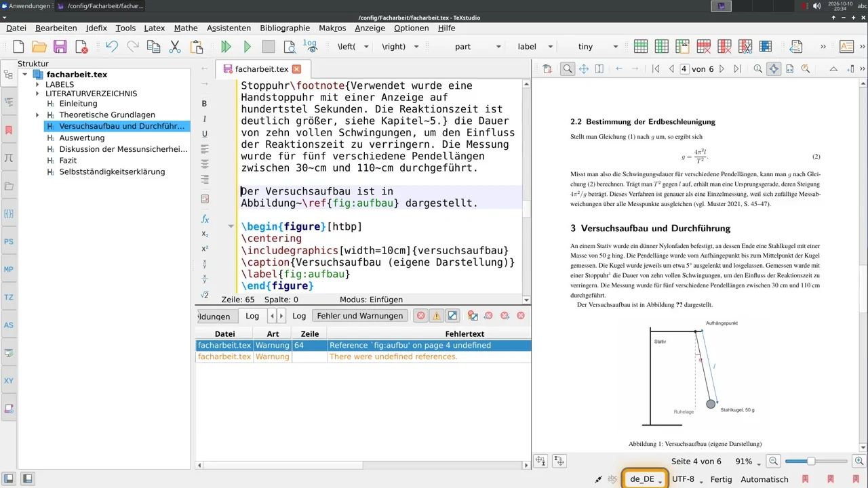Close the facharbeit.tex editor tab
The width and height of the screenshot is (868, 488).
pyautogui.click(x=296, y=69)
